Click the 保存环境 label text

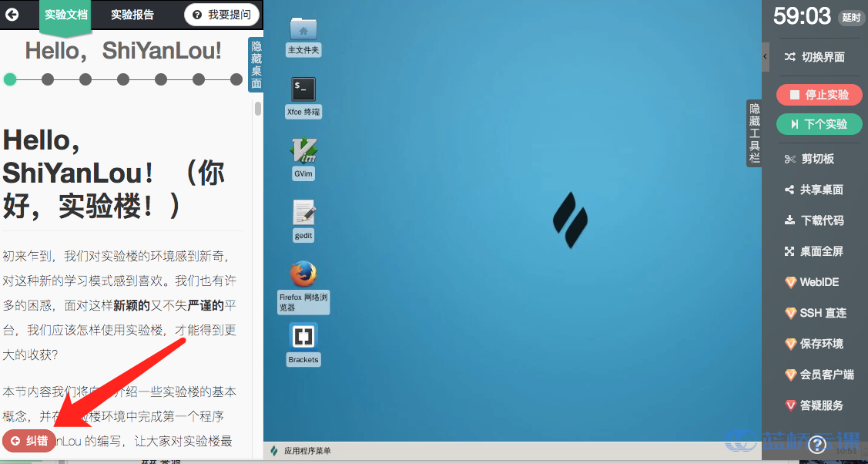click(x=822, y=344)
